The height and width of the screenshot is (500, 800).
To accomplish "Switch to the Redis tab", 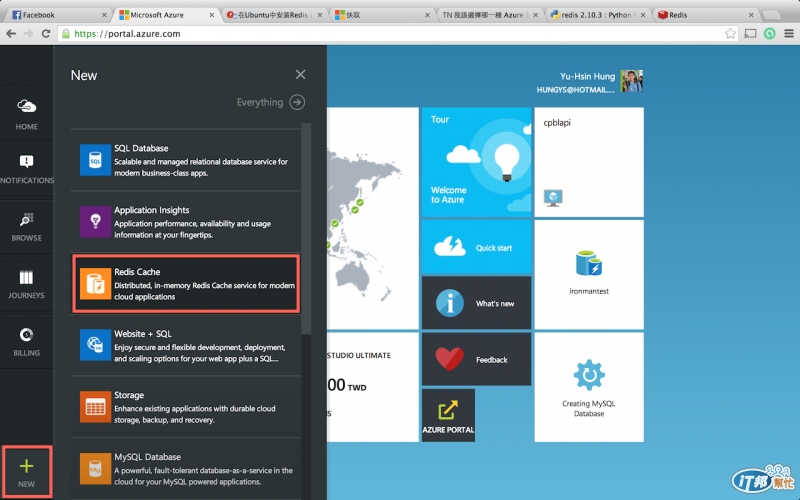I will tap(706, 15).
